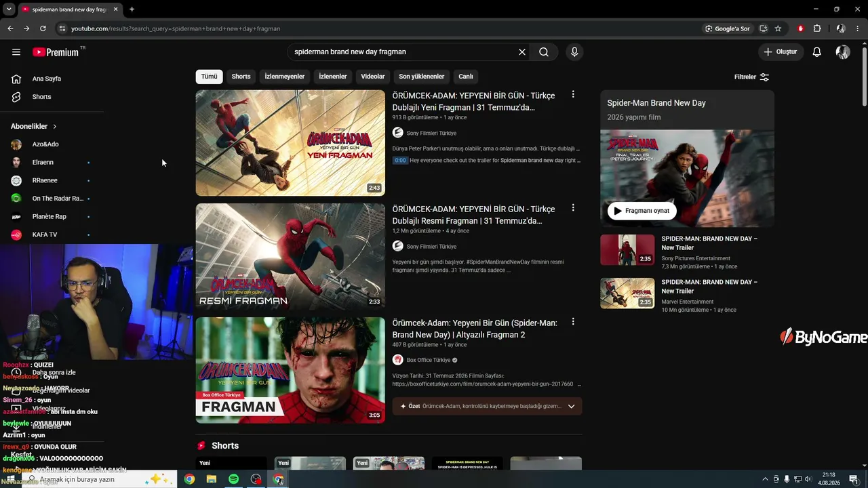Select the Canlı filter chip
Viewport: 868px width, 488px height.
466,77
